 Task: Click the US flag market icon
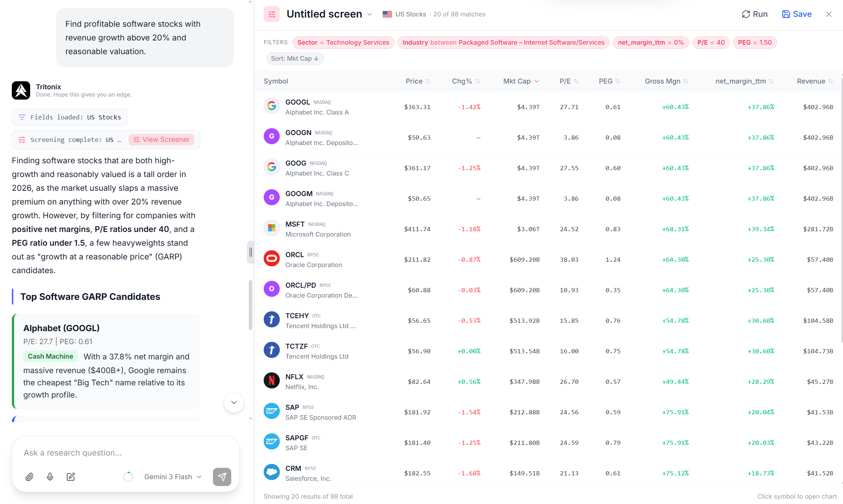point(387,14)
